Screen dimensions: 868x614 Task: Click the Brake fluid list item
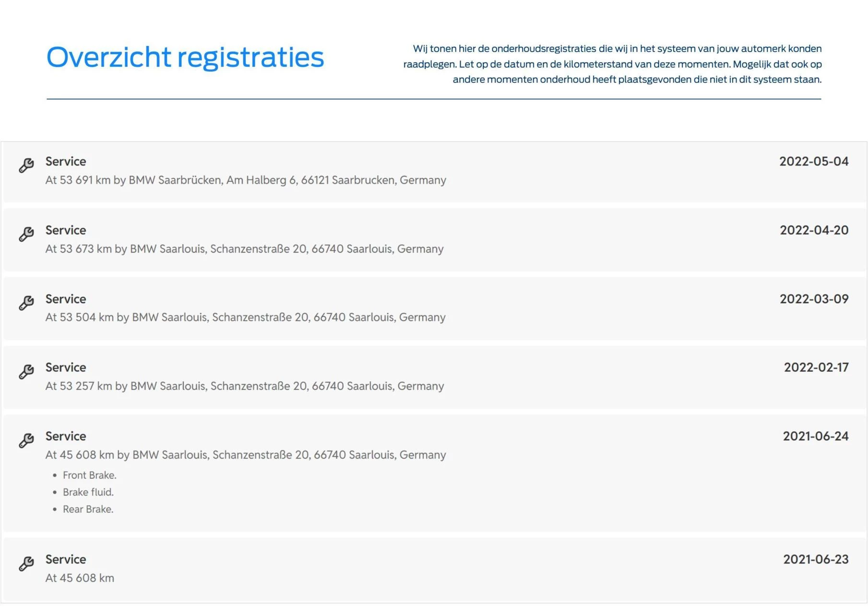88,492
